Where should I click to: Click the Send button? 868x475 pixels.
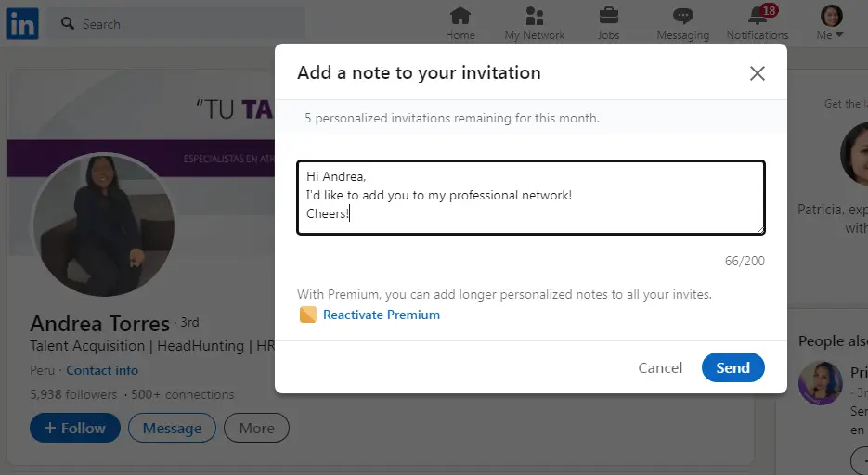pos(733,367)
